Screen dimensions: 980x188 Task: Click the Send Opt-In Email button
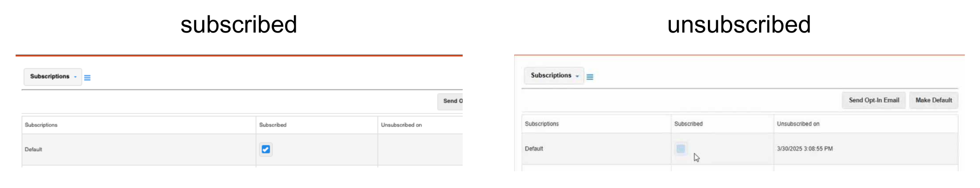(874, 100)
